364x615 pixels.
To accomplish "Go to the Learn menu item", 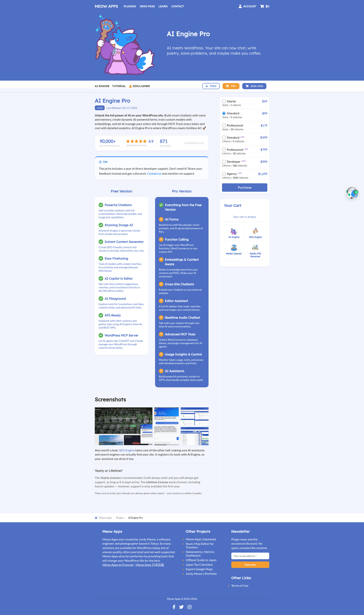I will 163,6.
